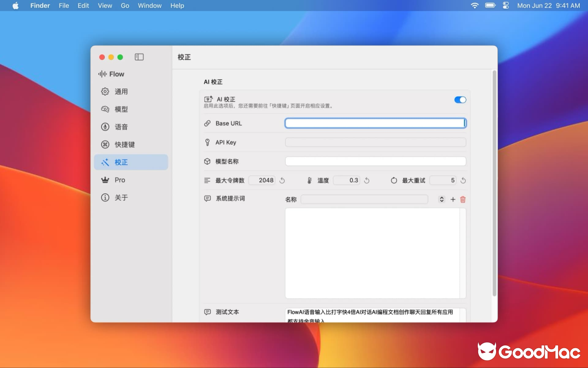Turn off the AI 校正 switch

(460, 100)
